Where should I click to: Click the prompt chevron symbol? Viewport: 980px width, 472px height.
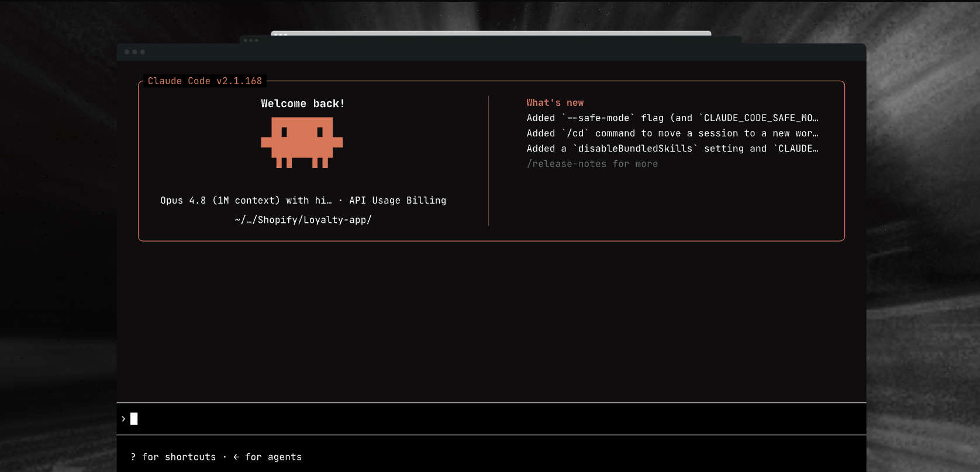tap(123, 419)
